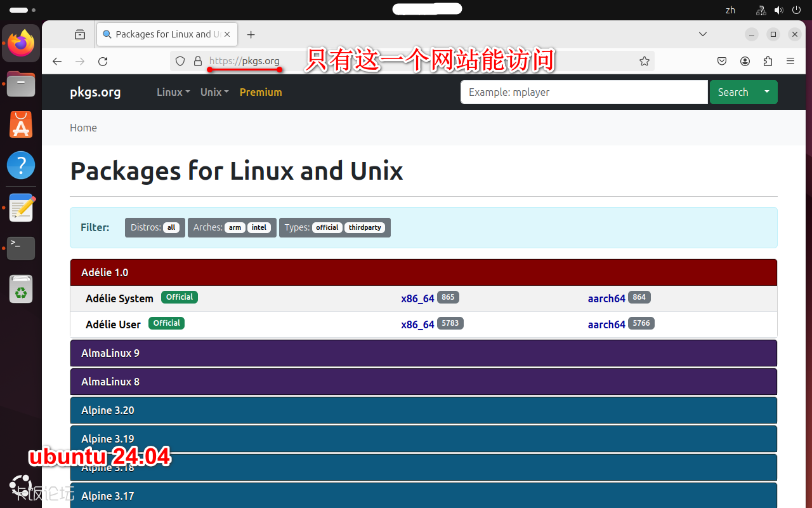
Task: Click the pkgs.org site logo
Action: (x=95, y=92)
